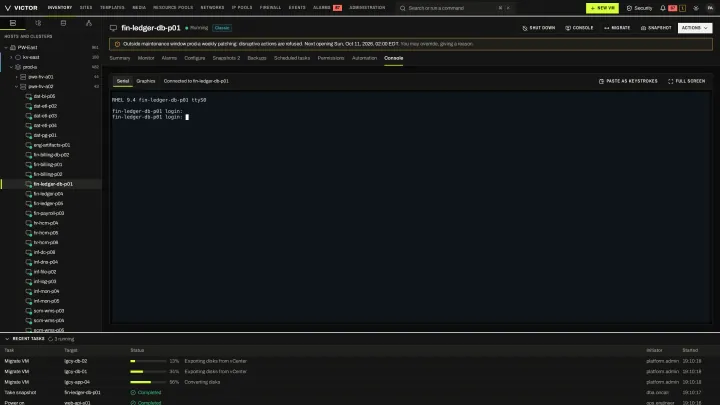Open the Hosts and Clusters sidebar view
The width and height of the screenshot is (720, 405).
(x=13, y=23)
